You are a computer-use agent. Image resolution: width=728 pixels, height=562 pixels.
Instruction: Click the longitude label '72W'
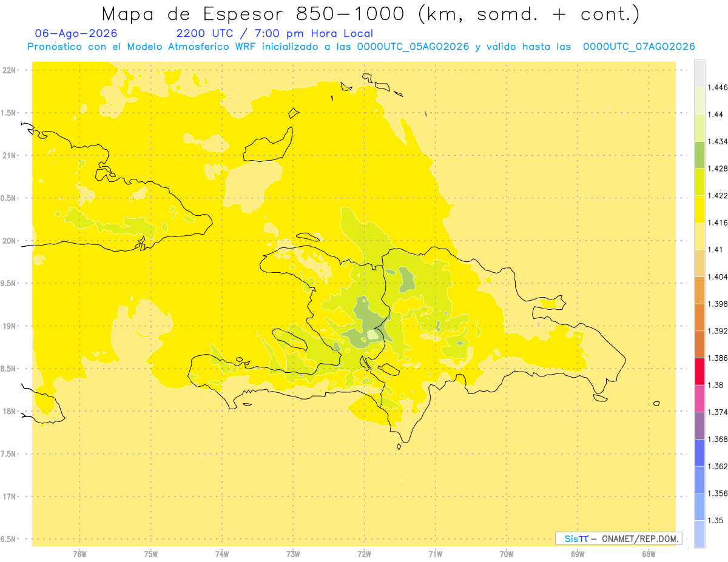tap(364, 554)
